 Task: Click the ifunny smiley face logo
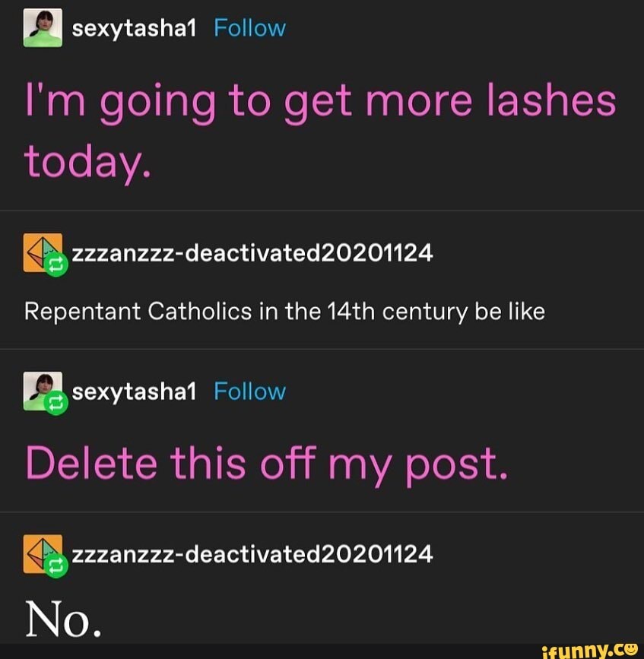[x=630, y=649]
